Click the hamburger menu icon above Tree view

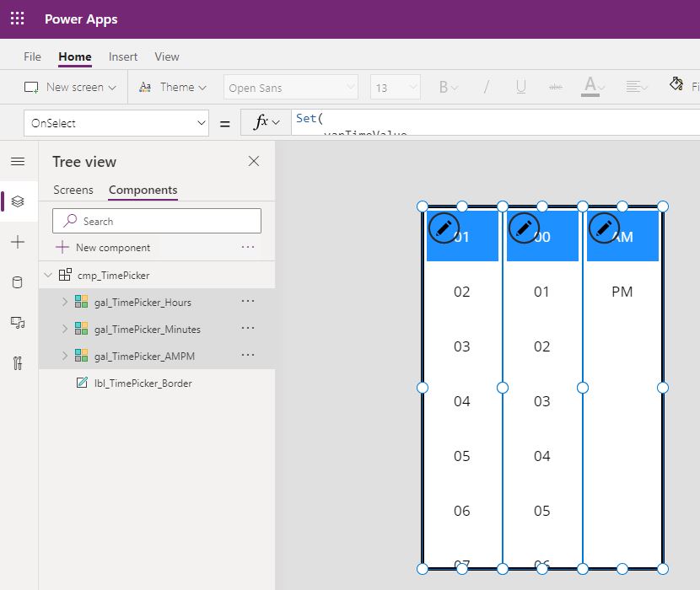(x=17, y=162)
